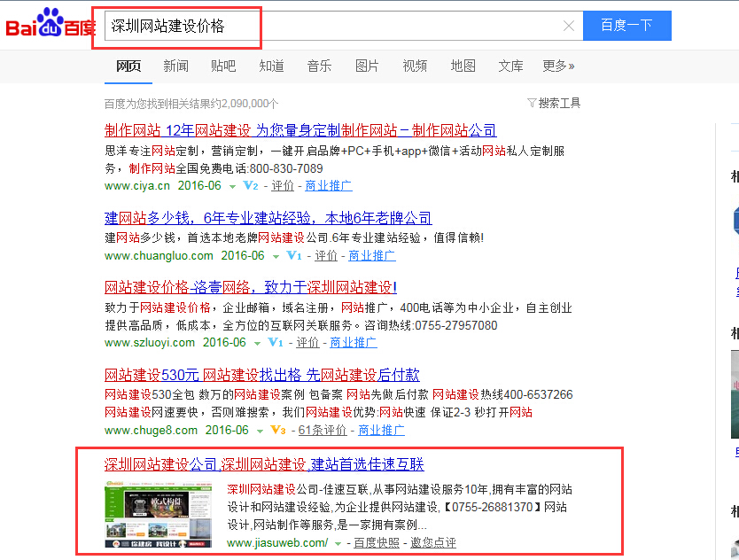Click the Baidu logo

click(51, 23)
